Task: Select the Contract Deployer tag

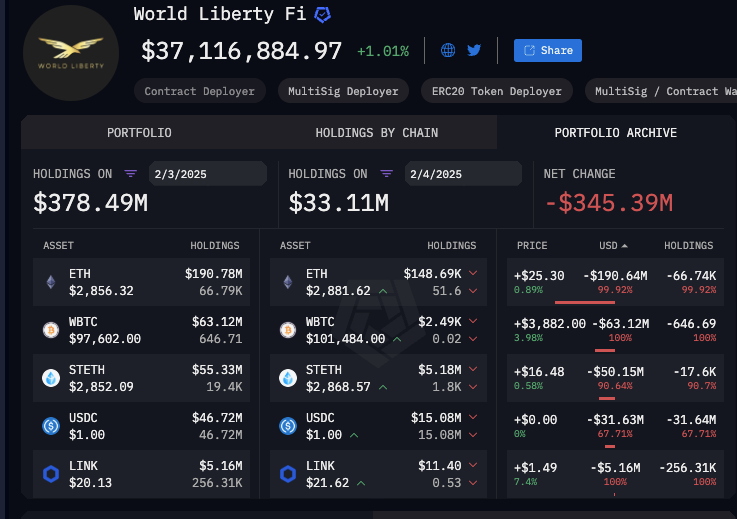Action: pyautogui.click(x=200, y=91)
